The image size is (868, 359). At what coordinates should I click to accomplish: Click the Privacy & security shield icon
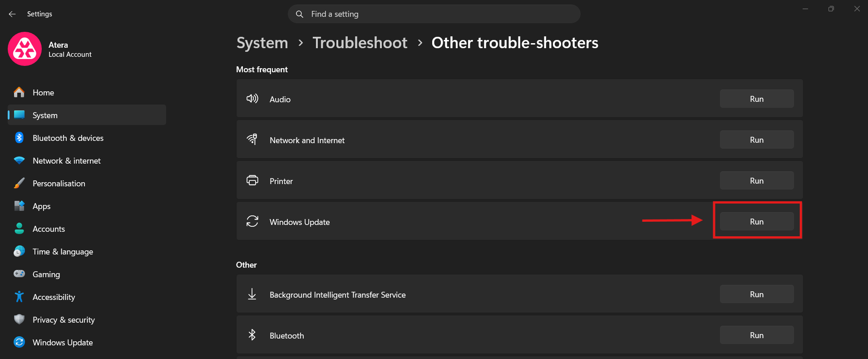19,319
